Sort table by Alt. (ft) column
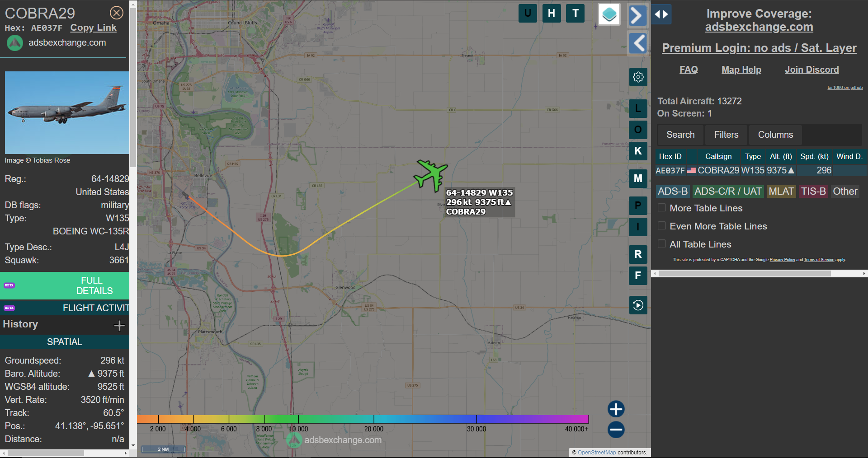This screenshot has width=868, height=458. click(x=781, y=156)
